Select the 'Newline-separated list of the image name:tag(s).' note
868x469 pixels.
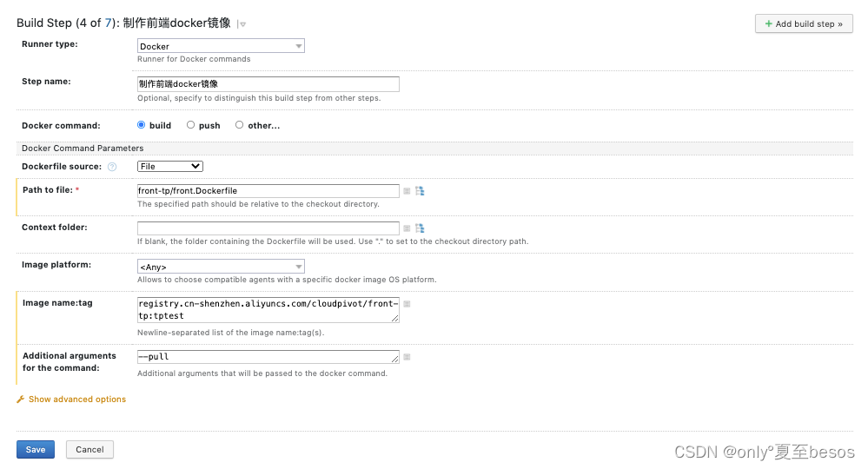(x=231, y=333)
